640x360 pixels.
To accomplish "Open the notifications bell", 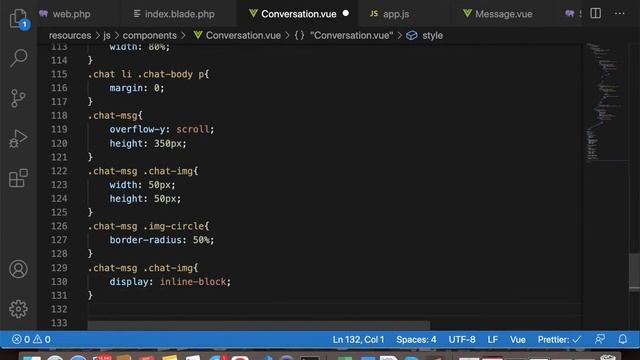I will click(x=623, y=339).
